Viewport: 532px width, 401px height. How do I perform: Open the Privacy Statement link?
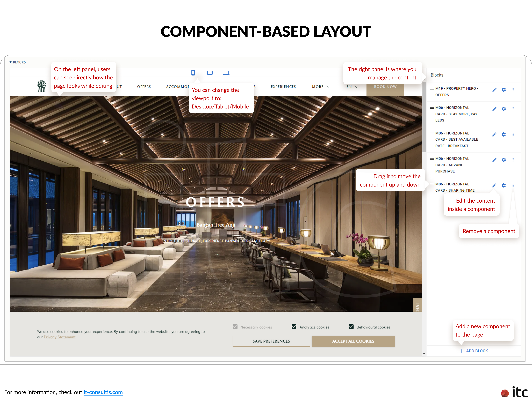60,337
